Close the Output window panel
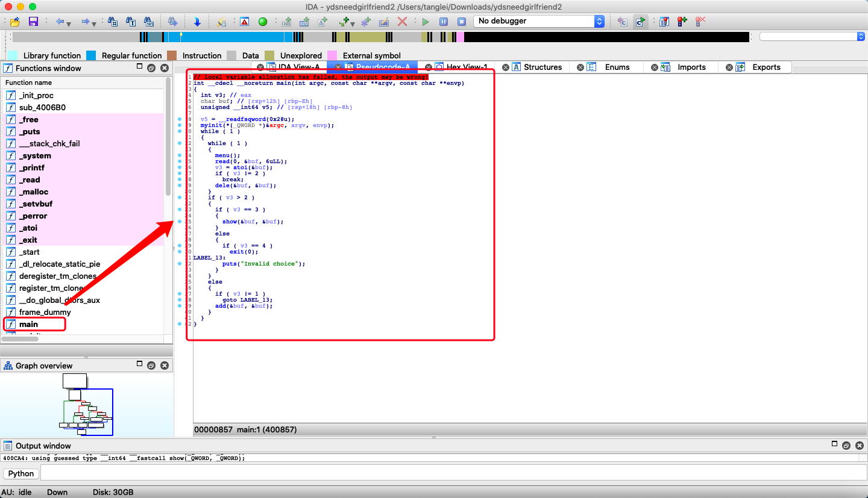 point(859,446)
